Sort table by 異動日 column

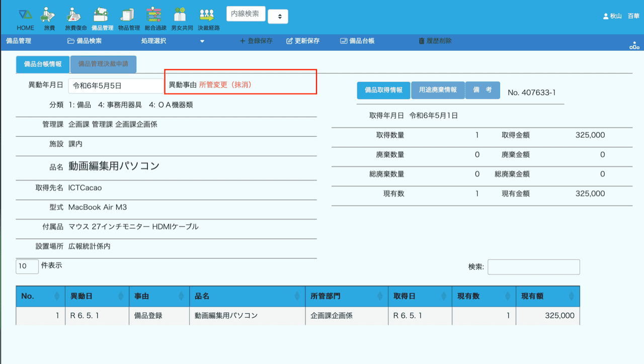tap(96, 297)
